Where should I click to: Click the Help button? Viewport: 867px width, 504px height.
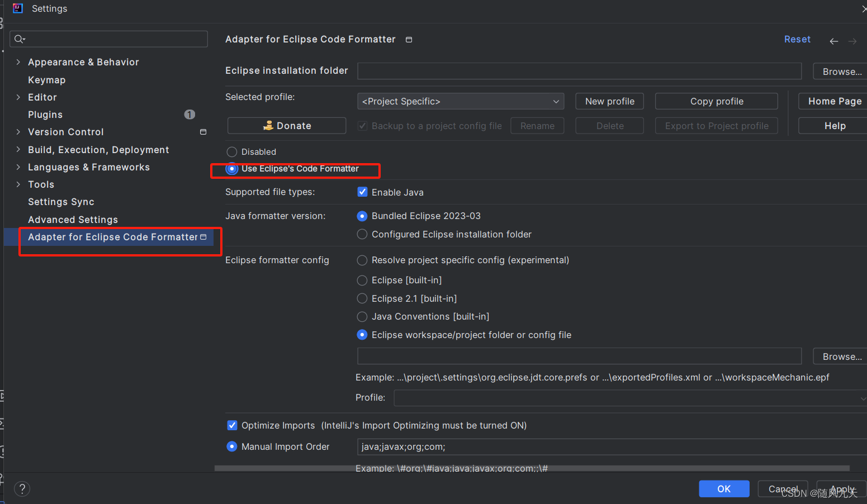click(x=833, y=126)
